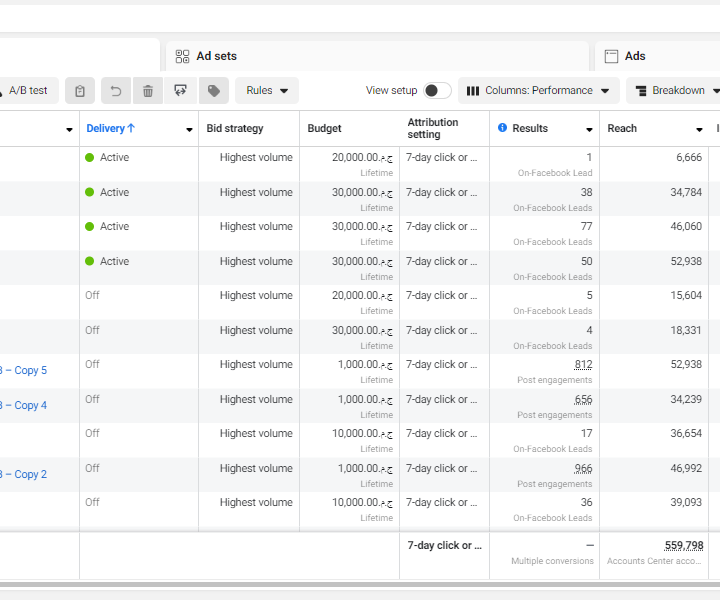Open the Reach column options arrow
The width and height of the screenshot is (720, 600).
pyautogui.click(x=699, y=130)
